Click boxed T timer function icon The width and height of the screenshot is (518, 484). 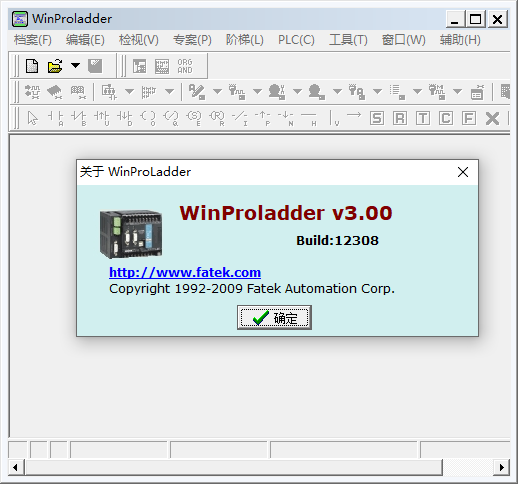[x=423, y=118]
